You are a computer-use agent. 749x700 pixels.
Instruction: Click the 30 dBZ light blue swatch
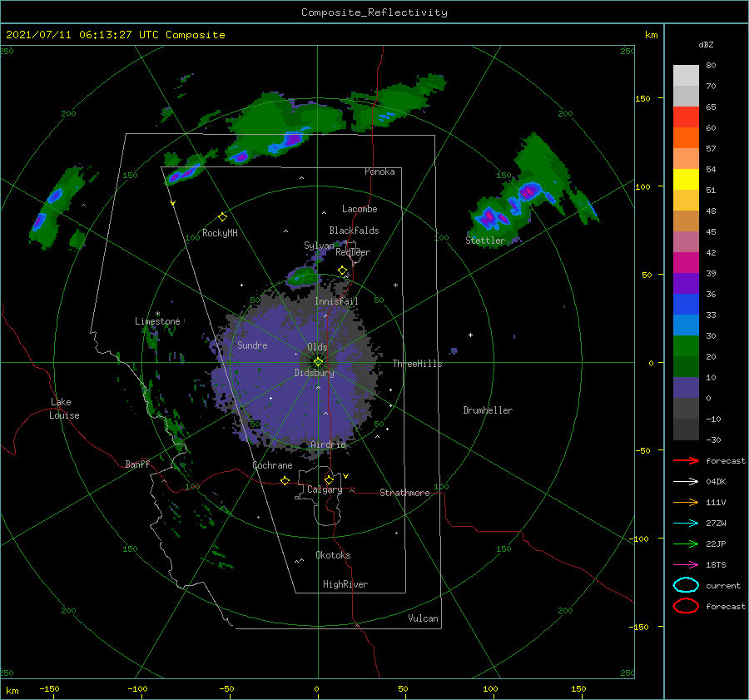click(686, 325)
